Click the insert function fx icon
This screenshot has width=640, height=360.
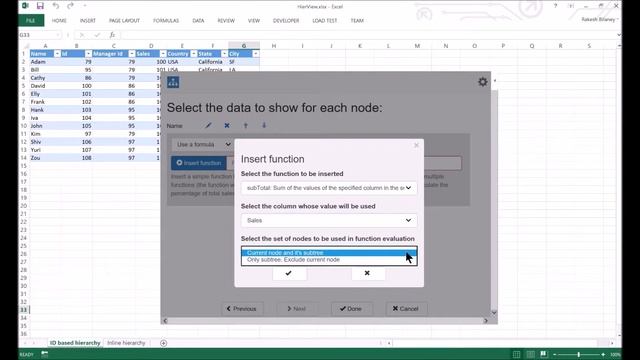pyautogui.click(x=112, y=35)
